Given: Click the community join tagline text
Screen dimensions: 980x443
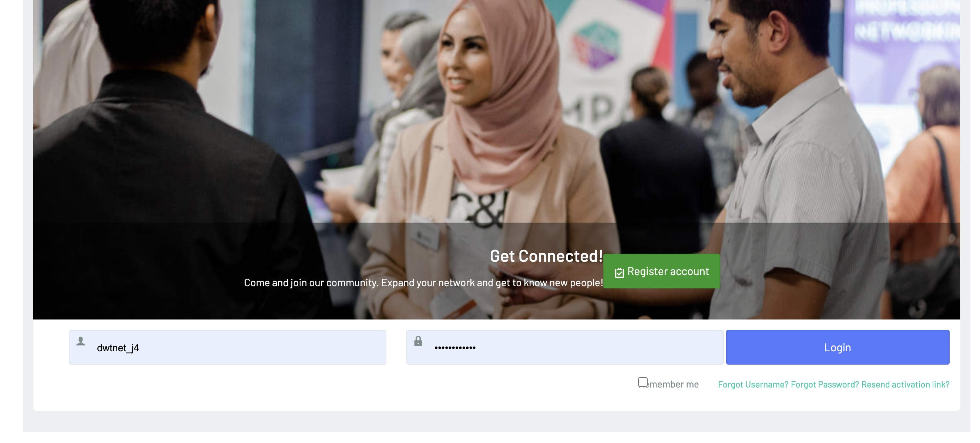Looking at the screenshot, I should click(423, 283).
